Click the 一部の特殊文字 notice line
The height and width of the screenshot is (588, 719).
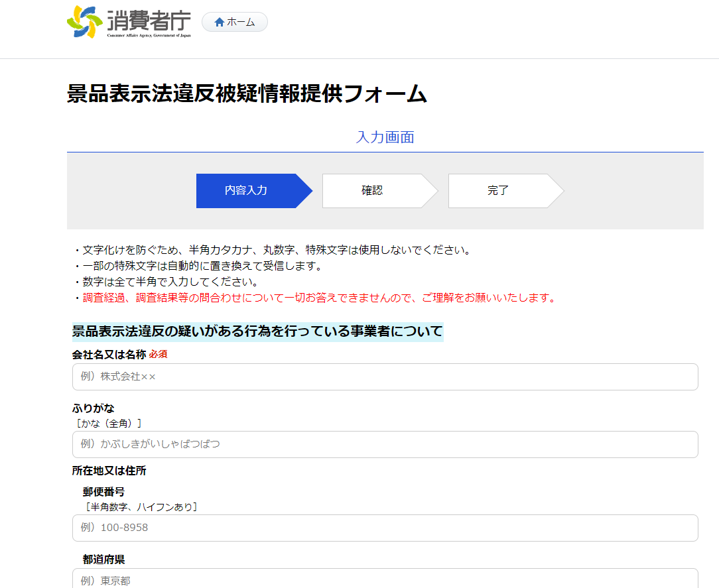[203, 266]
